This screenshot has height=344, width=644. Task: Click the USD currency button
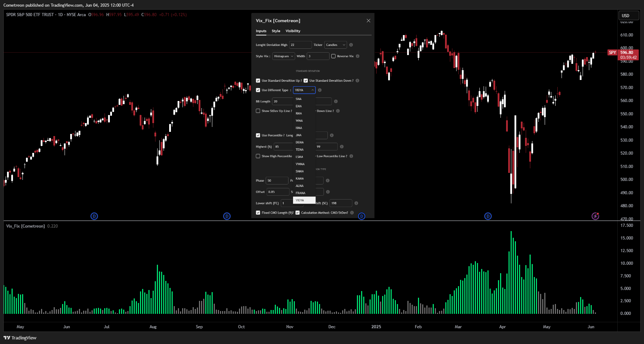[x=629, y=15]
